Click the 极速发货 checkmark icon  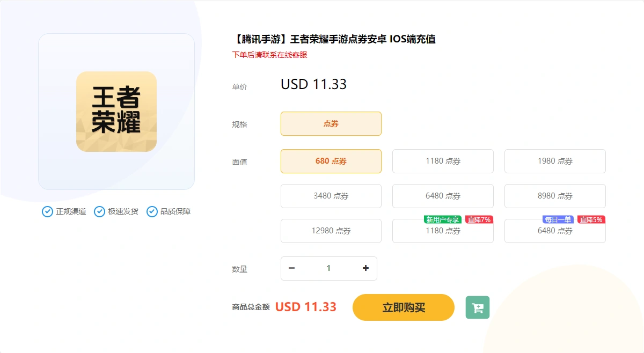point(99,211)
